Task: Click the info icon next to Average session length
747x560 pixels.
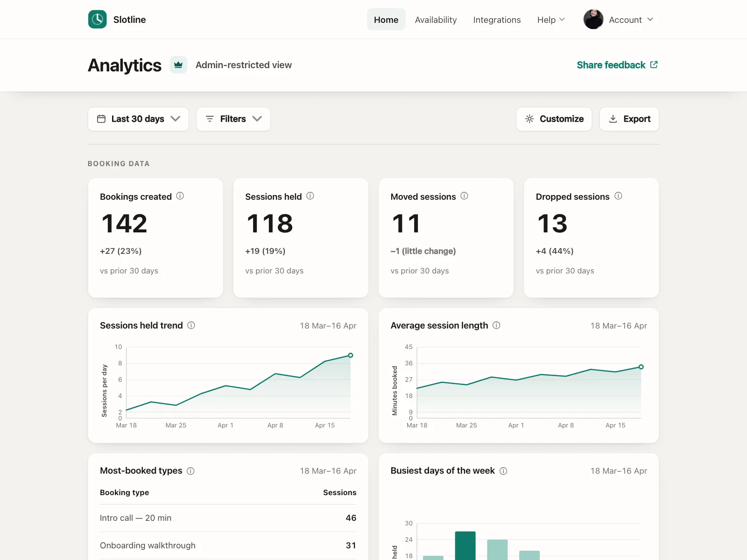Action: 496,325
